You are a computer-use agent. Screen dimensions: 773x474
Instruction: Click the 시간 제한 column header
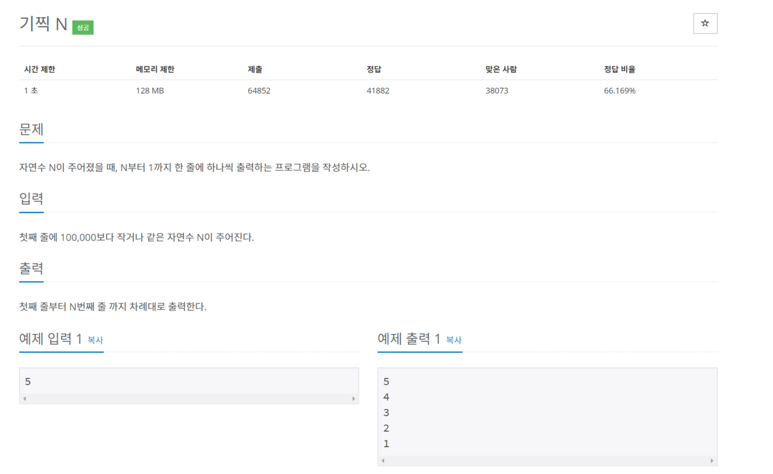tap(39, 69)
